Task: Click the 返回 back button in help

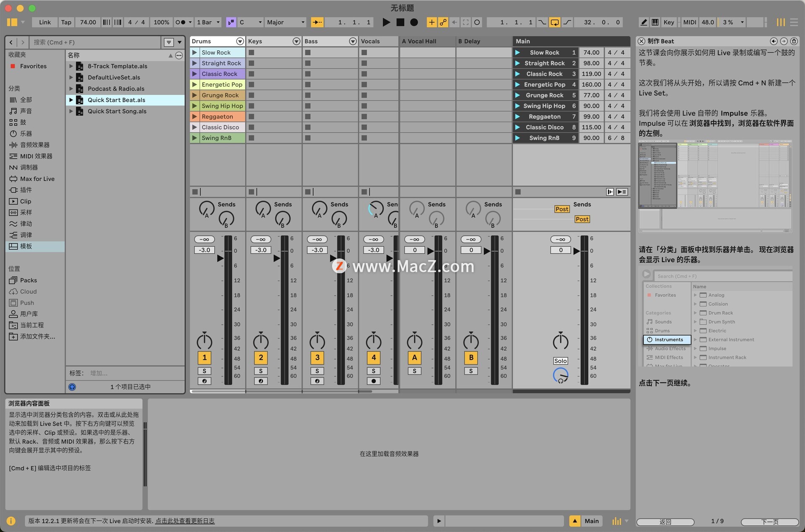Action: [x=665, y=522]
